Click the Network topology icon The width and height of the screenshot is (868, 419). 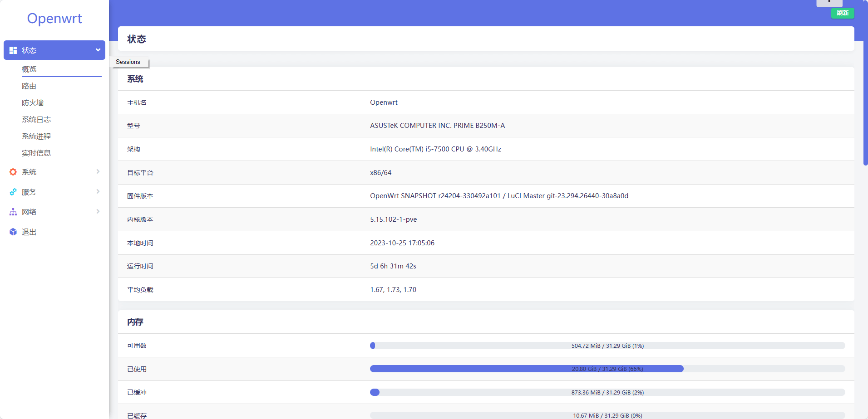click(13, 212)
